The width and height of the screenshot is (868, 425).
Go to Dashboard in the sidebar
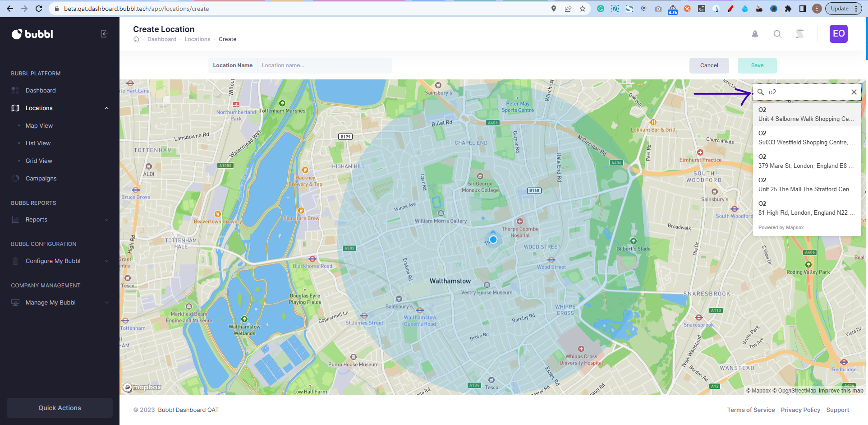41,90
